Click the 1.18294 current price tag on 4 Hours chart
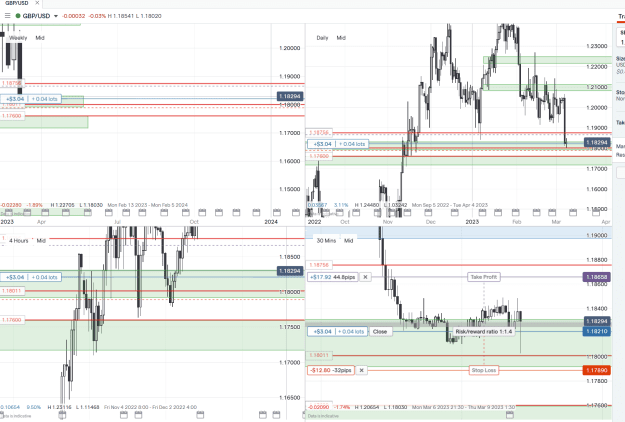 [x=290, y=271]
